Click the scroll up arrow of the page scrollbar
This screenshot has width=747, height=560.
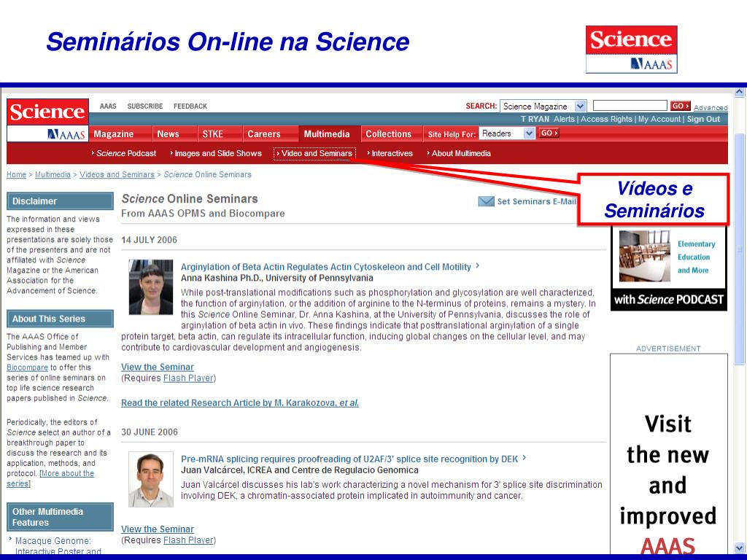pyautogui.click(x=740, y=92)
